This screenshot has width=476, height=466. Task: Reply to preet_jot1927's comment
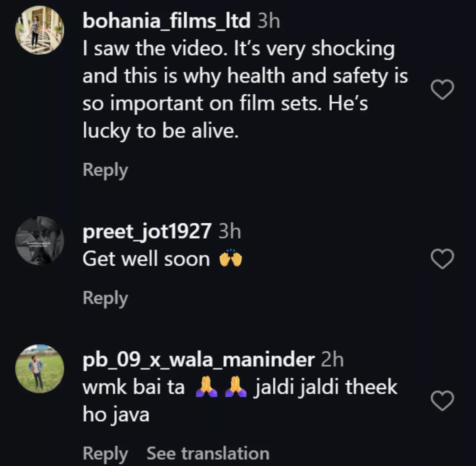coord(105,298)
